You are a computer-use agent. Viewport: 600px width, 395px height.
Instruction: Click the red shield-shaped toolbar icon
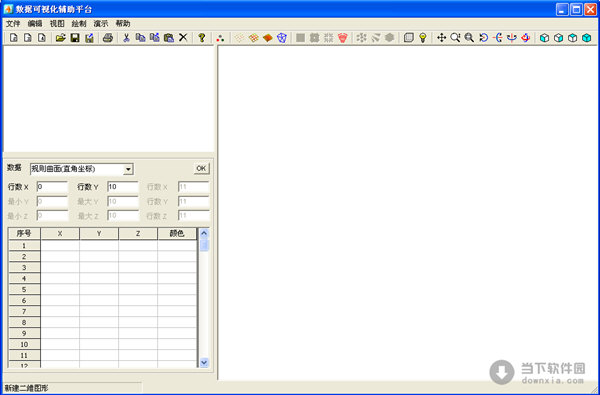(x=343, y=38)
